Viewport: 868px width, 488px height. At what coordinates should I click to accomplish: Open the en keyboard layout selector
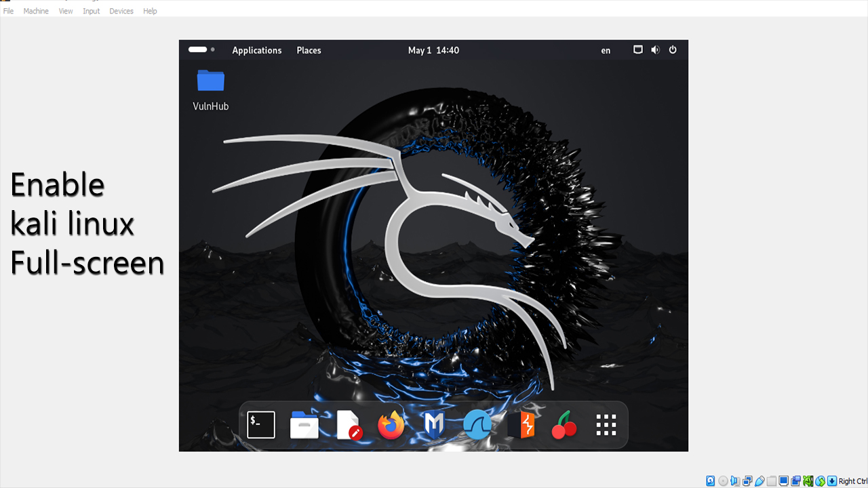click(x=606, y=50)
